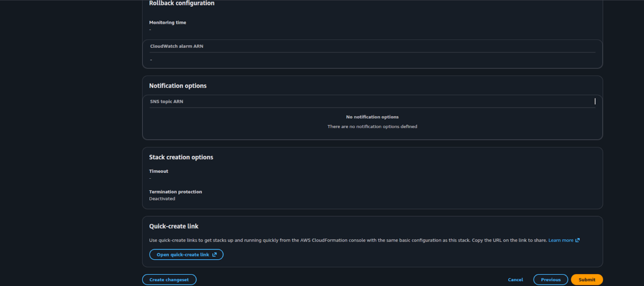Click the Create changeset button
The image size is (644, 286).
pyautogui.click(x=169, y=279)
